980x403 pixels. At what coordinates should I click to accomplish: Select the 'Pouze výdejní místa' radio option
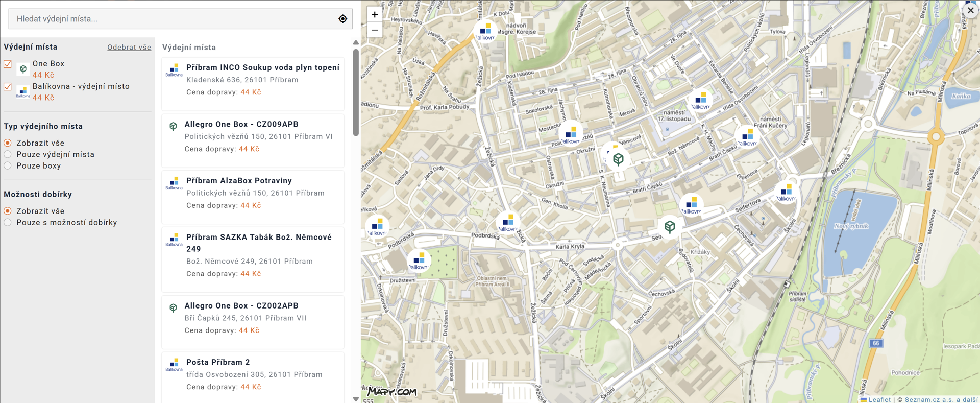pos(8,154)
